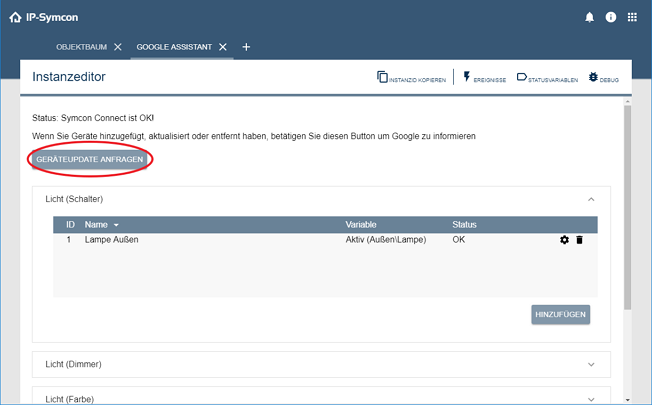Open Statusvariablen in the toolbar
652x405 pixels.
(x=521, y=77)
